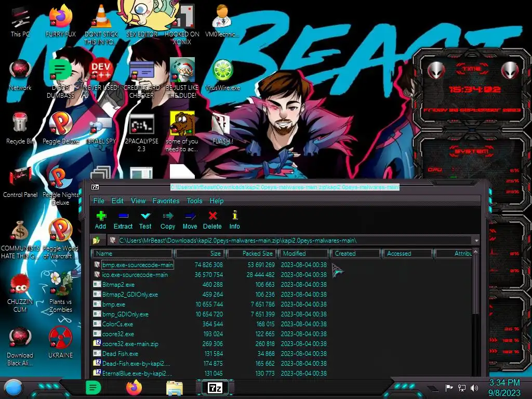The height and width of the screenshot is (399, 532).
Task: Select the 2PACALYPSE 2.3 console icon
Action: tap(142, 132)
